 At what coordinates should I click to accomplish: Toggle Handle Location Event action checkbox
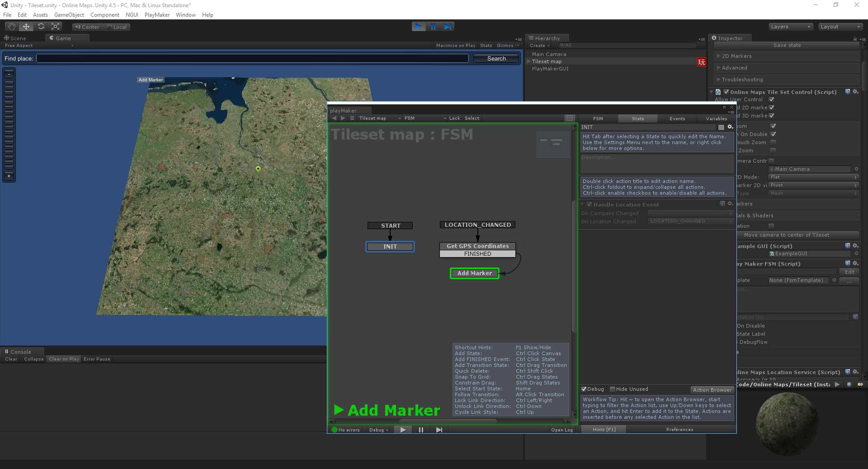pos(589,204)
